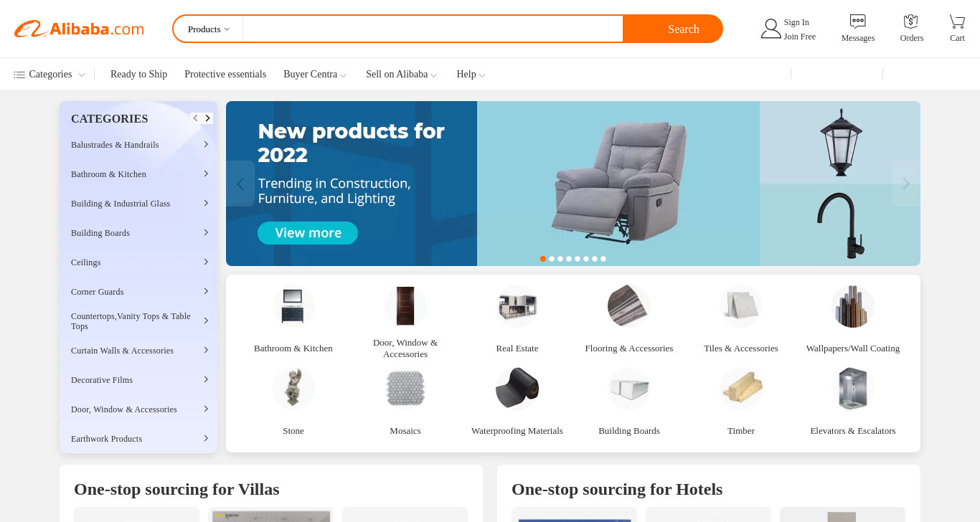
Task: Click the Alibaba.com logo
Action: pyautogui.click(x=79, y=29)
